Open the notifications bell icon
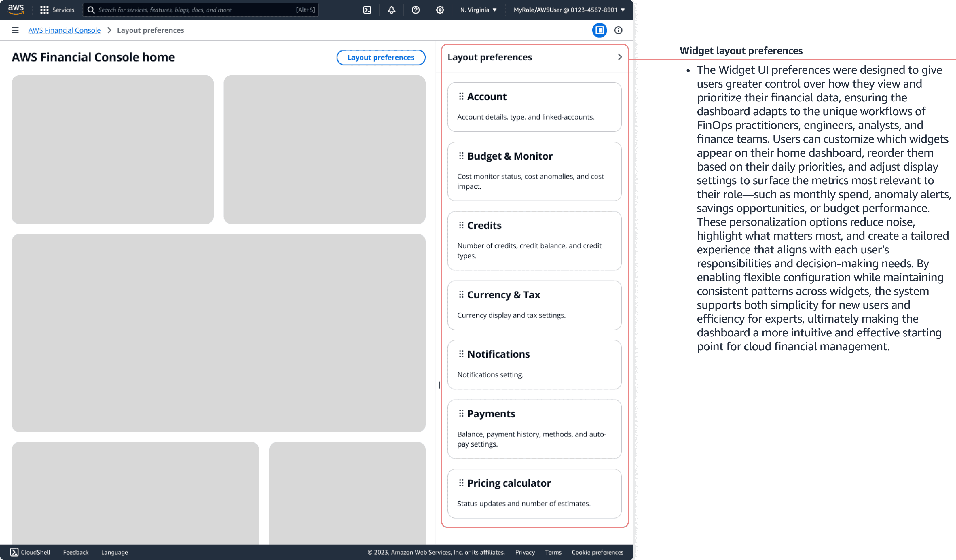 391,10
